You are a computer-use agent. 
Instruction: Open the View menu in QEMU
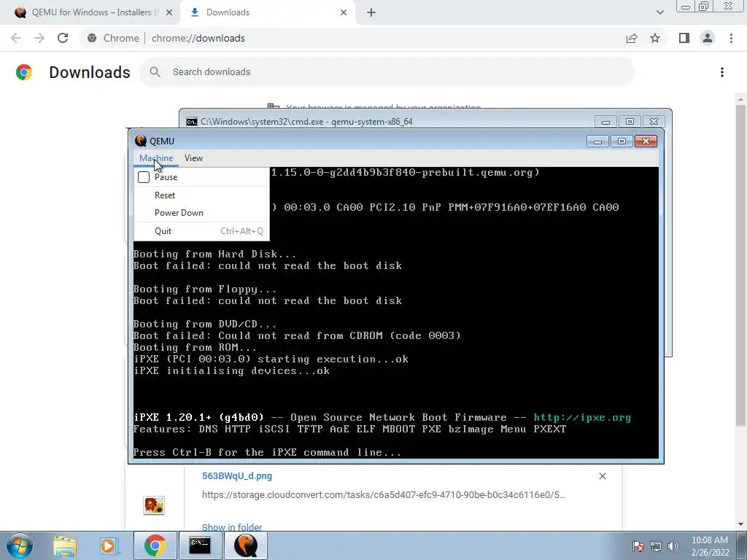coord(193,158)
